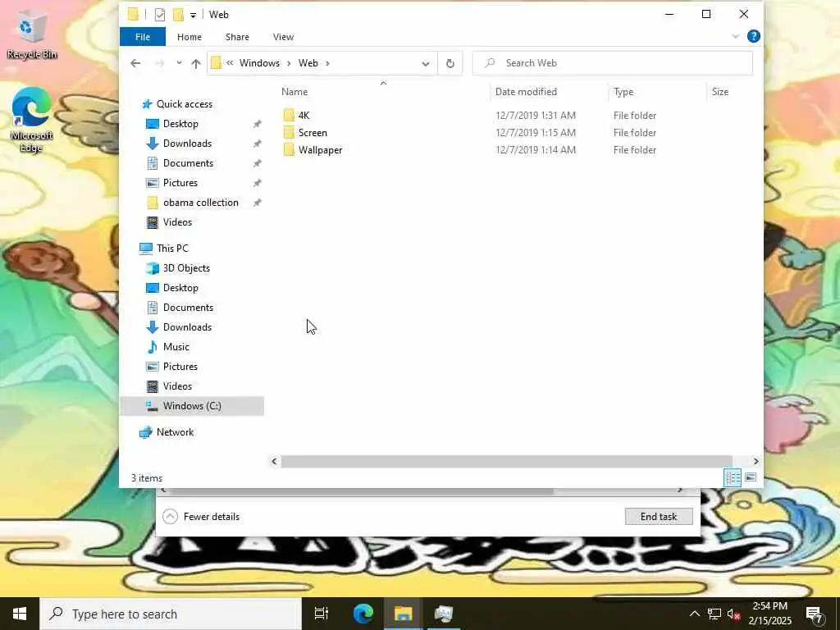Expand Web breadcrumb subfolder arrow
The height and width of the screenshot is (630, 840).
pos(327,63)
